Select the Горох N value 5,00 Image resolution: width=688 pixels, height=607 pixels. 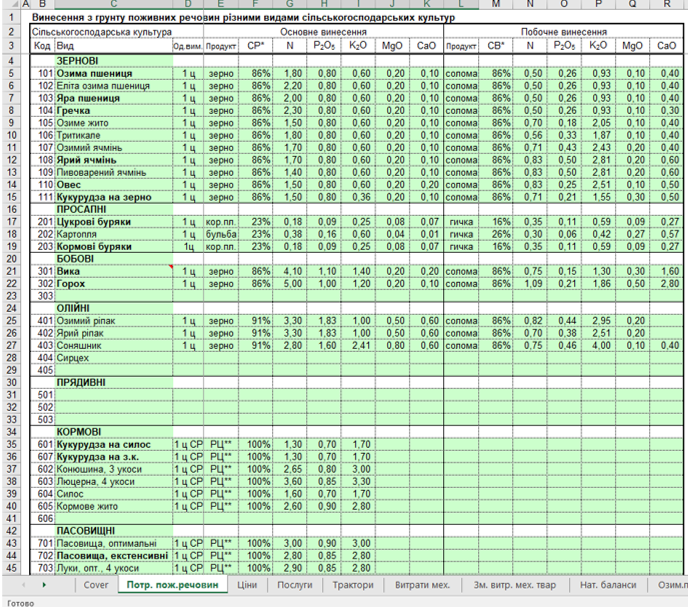pyautogui.click(x=290, y=284)
